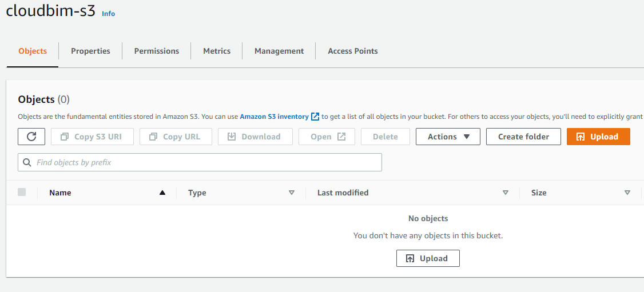Click the Type column header text
Image resolution: width=644 pixels, height=292 pixels.
click(x=197, y=193)
